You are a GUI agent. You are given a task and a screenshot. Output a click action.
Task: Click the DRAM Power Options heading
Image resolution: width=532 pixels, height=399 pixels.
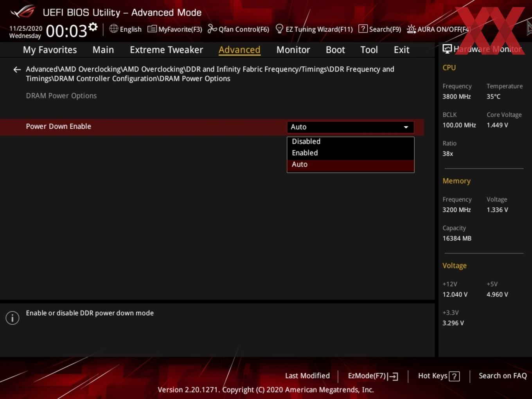(x=61, y=96)
